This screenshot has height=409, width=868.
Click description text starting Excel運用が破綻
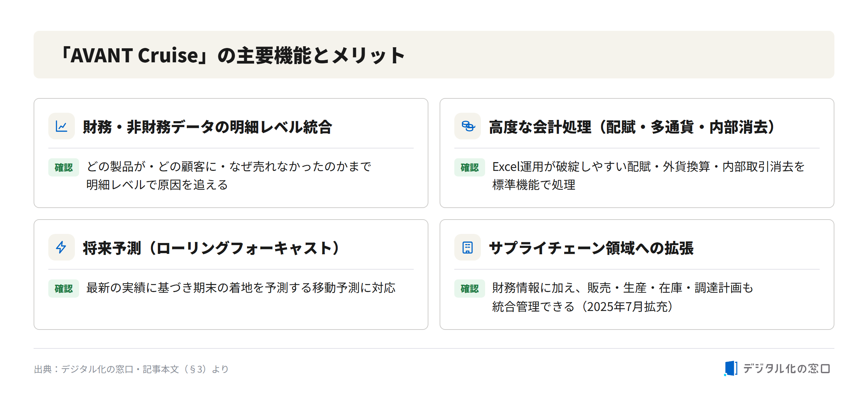tap(649, 175)
